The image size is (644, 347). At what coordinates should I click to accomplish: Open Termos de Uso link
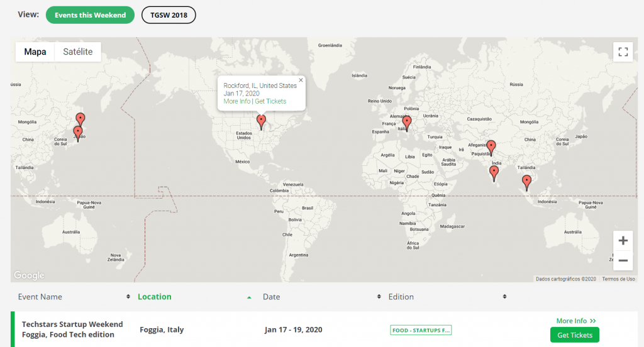point(618,279)
